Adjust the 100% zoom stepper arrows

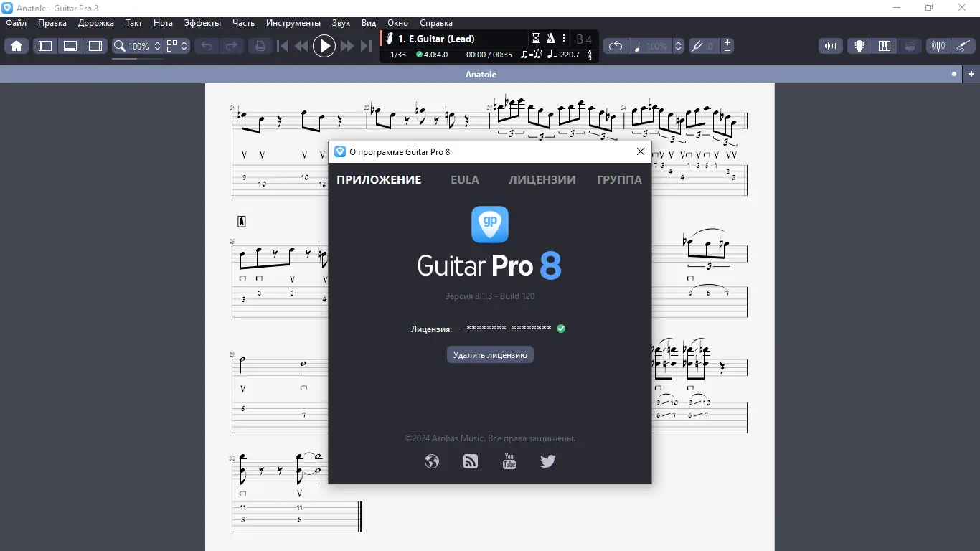tap(158, 46)
